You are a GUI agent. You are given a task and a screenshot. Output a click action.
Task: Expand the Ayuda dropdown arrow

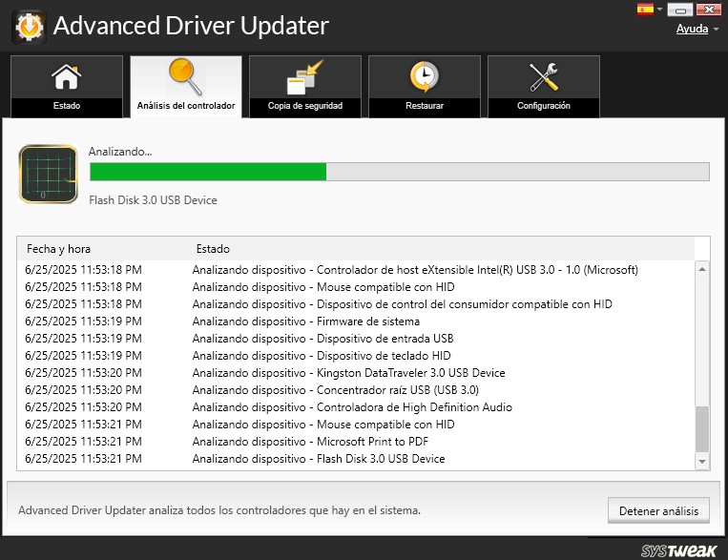pos(716,30)
